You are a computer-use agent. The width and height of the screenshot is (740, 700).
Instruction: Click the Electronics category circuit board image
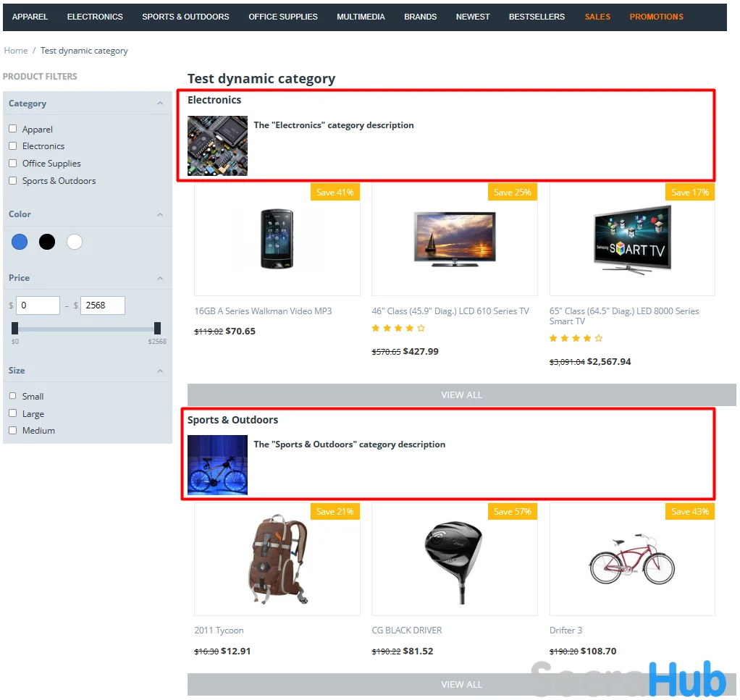217,146
